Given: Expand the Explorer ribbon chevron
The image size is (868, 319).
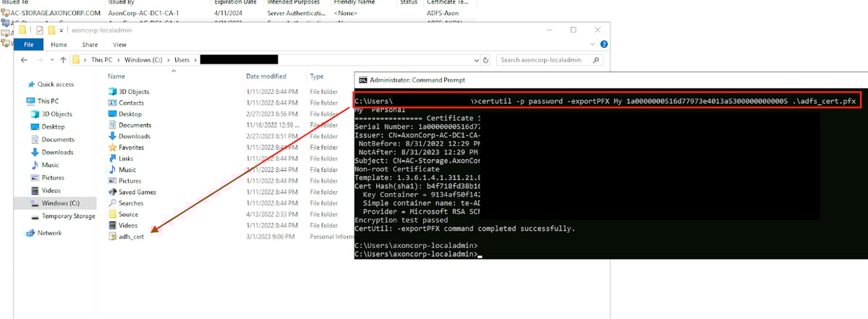Looking at the screenshot, I should (x=593, y=44).
